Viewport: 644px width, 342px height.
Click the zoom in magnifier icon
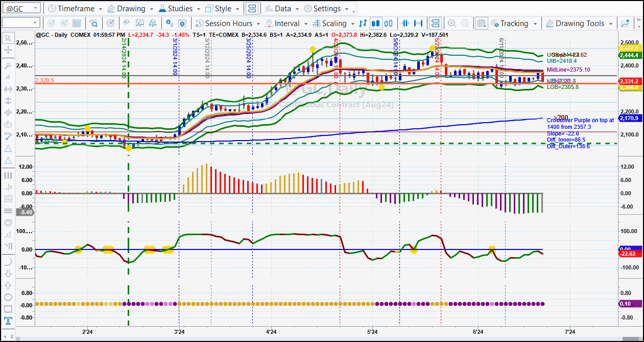(452, 24)
